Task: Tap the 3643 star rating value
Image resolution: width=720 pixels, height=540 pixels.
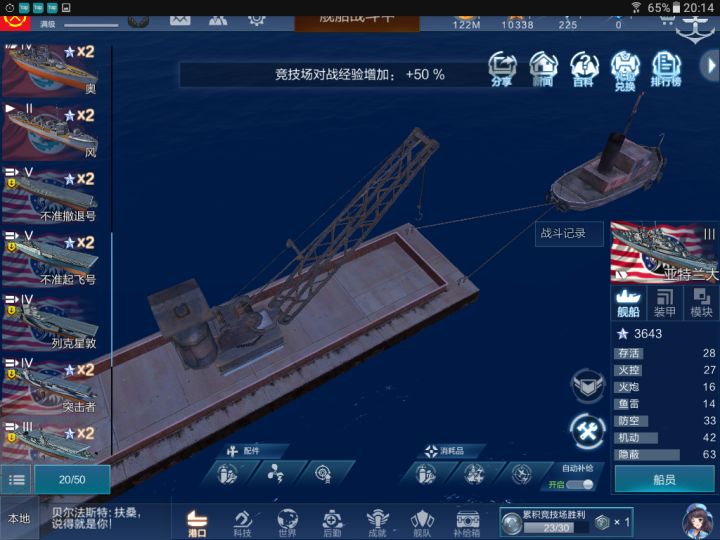Action: click(x=648, y=334)
